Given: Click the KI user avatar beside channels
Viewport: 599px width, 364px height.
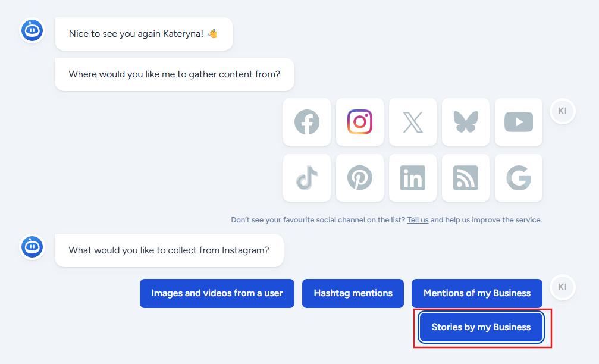Looking at the screenshot, I should [x=562, y=111].
